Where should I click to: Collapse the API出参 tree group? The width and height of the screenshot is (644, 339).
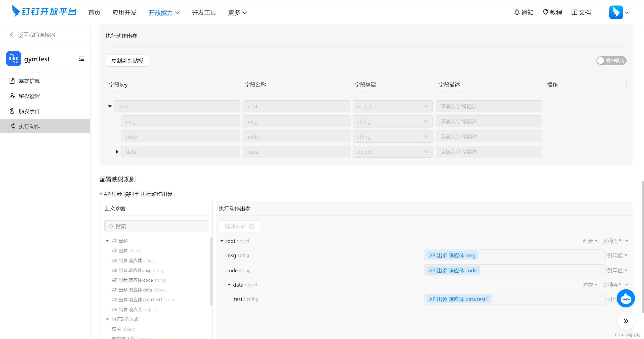tap(107, 241)
